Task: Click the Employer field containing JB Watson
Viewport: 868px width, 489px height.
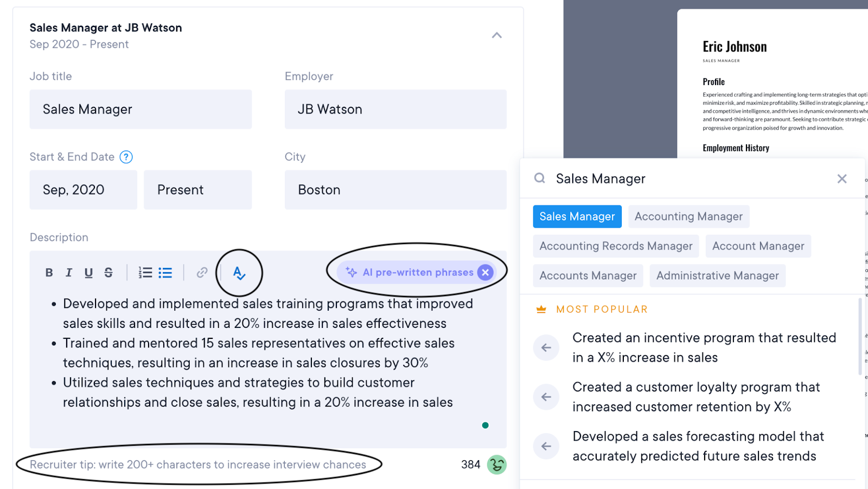Action: coord(395,110)
